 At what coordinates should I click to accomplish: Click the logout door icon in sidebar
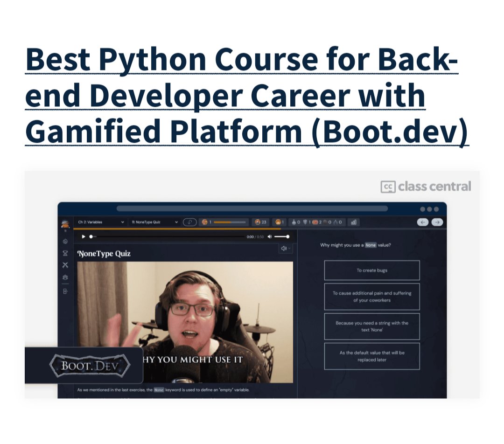click(x=65, y=291)
